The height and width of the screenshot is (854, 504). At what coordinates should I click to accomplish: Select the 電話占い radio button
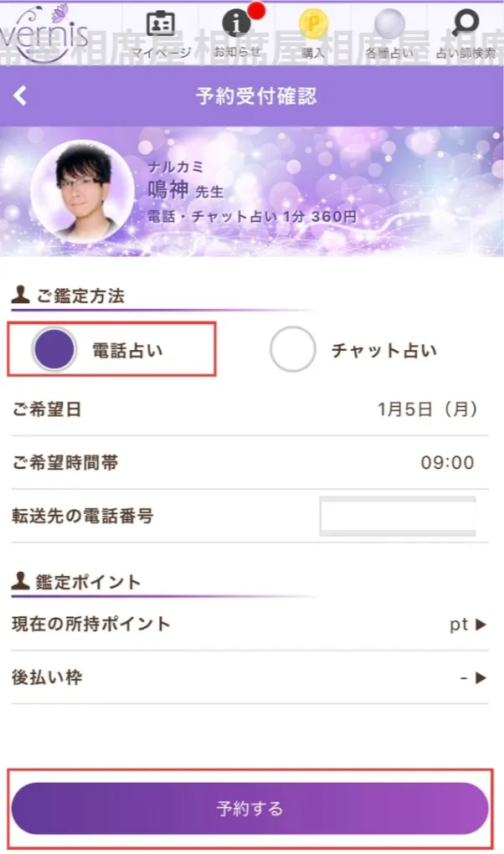point(57,349)
